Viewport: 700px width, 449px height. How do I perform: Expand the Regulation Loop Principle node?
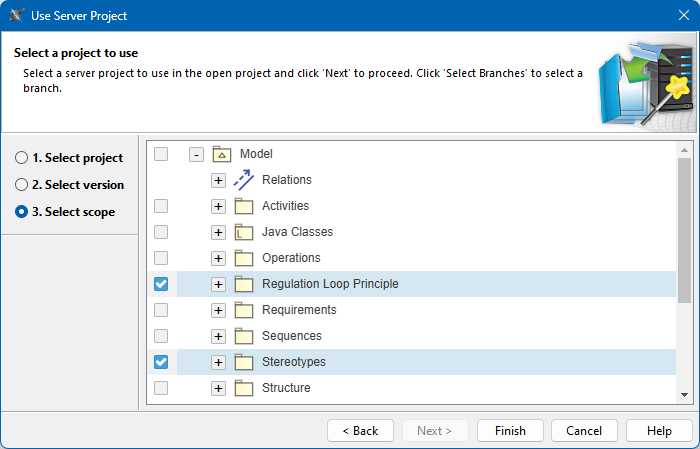[x=218, y=284]
